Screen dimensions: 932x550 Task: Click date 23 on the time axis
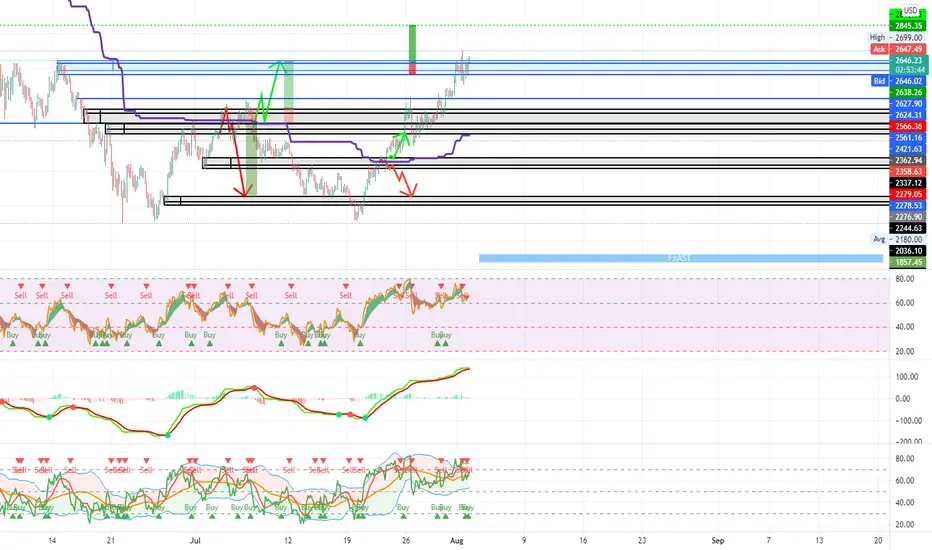point(642,540)
